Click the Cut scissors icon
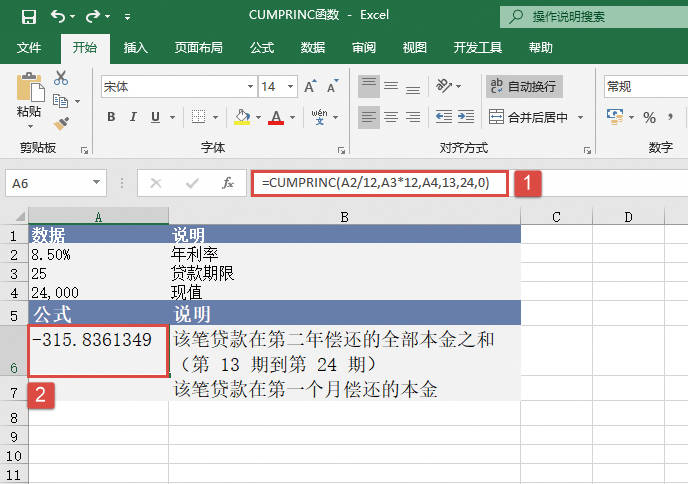 point(60,78)
